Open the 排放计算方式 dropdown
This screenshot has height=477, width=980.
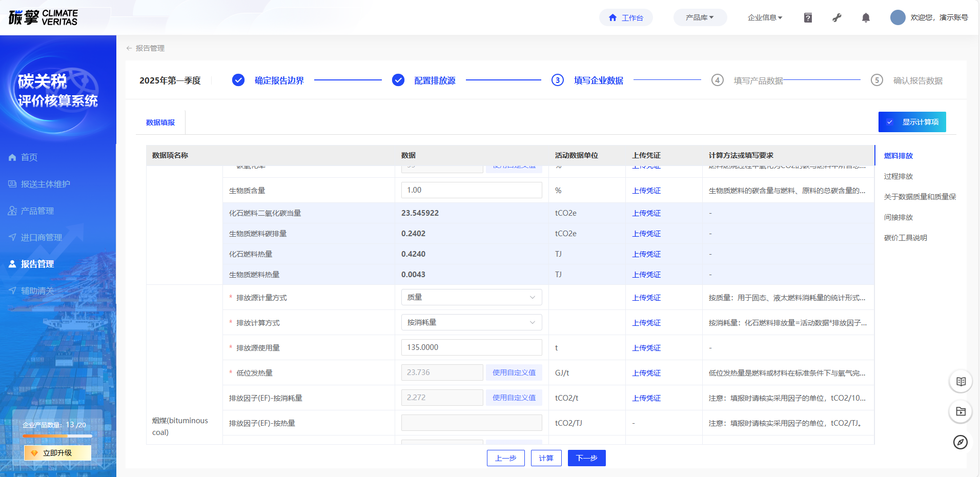(x=471, y=322)
